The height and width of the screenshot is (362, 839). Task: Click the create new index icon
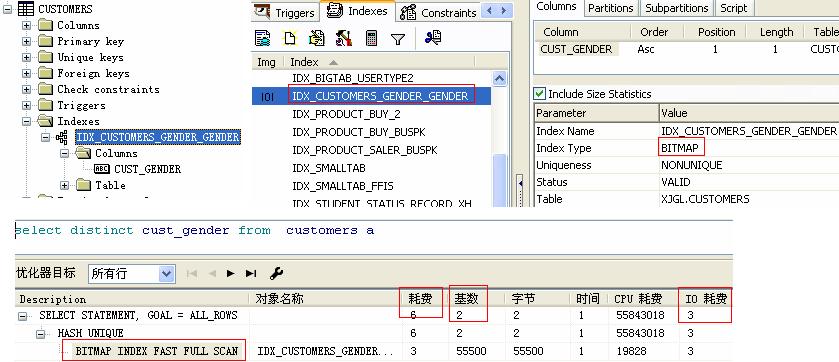(x=289, y=38)
